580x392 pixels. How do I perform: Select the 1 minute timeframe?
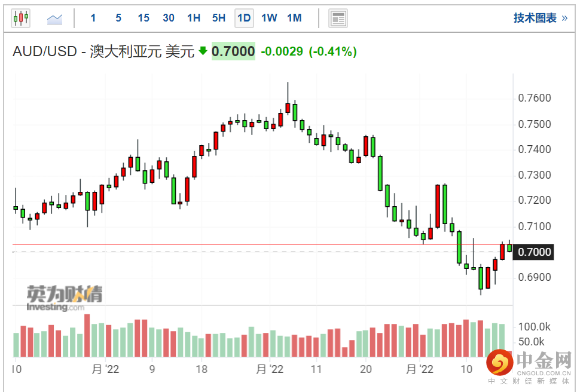tap(93, 18)
